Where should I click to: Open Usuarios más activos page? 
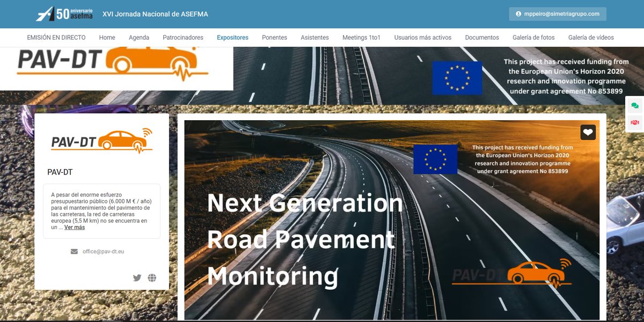pos(423,38)
